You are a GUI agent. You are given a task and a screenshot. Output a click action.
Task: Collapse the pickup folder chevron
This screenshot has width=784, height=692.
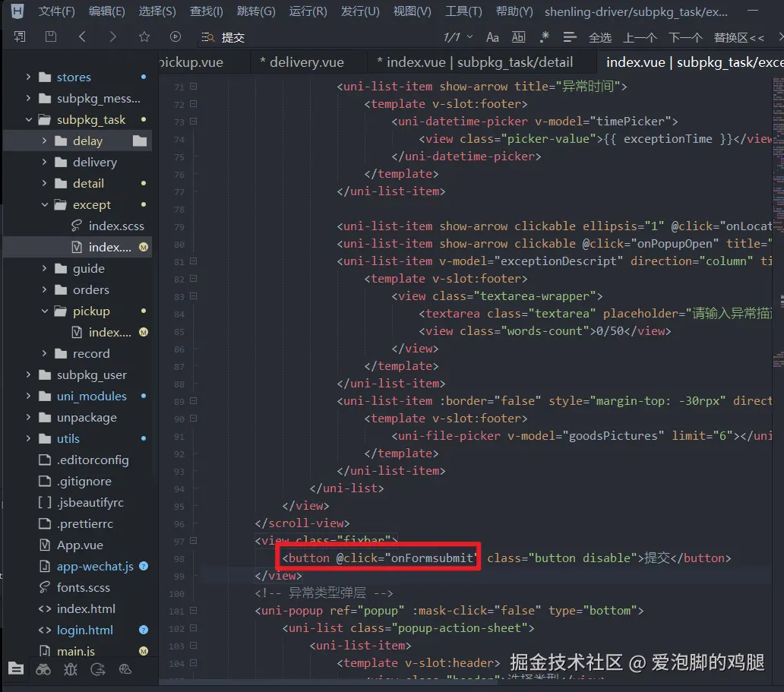click(x=45, y=311)
